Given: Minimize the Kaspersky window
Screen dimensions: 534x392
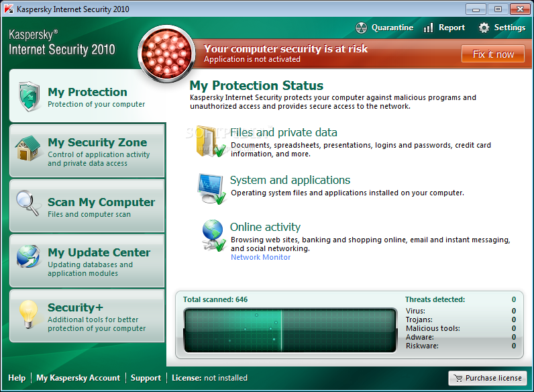Looking at the screenshot, I should pyautogui.click(x=476, y=9).
